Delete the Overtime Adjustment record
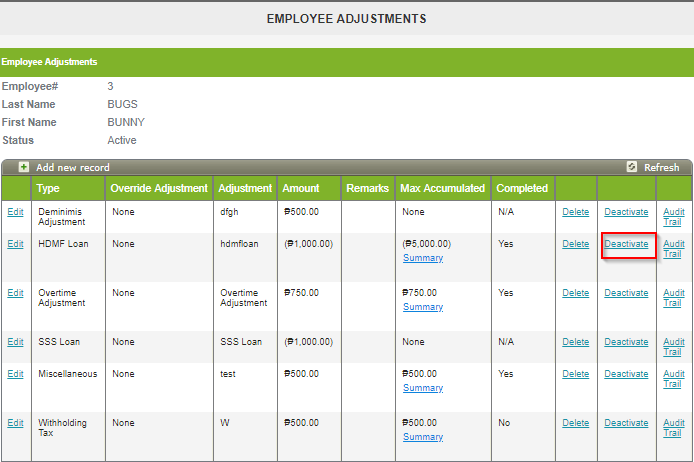The width and height of the screenshot is (694, 462). tap(575, 293)
